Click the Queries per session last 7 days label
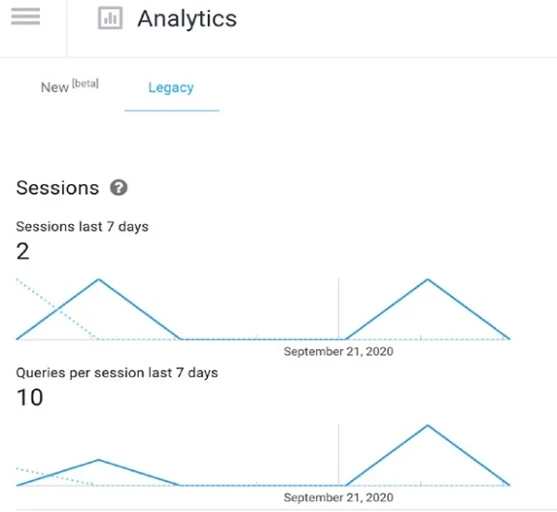The width and height of the screenshot is (557, 512). pos(117,373)
